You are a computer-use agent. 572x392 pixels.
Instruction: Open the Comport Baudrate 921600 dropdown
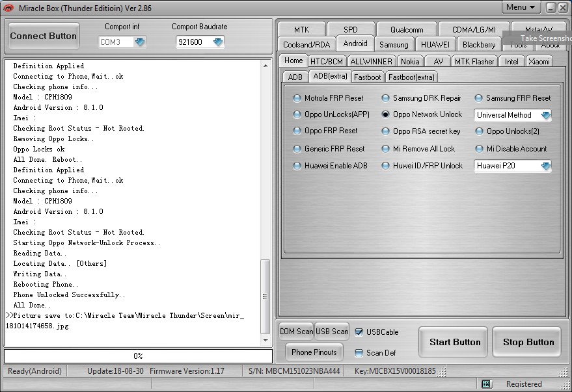(218, 42)
